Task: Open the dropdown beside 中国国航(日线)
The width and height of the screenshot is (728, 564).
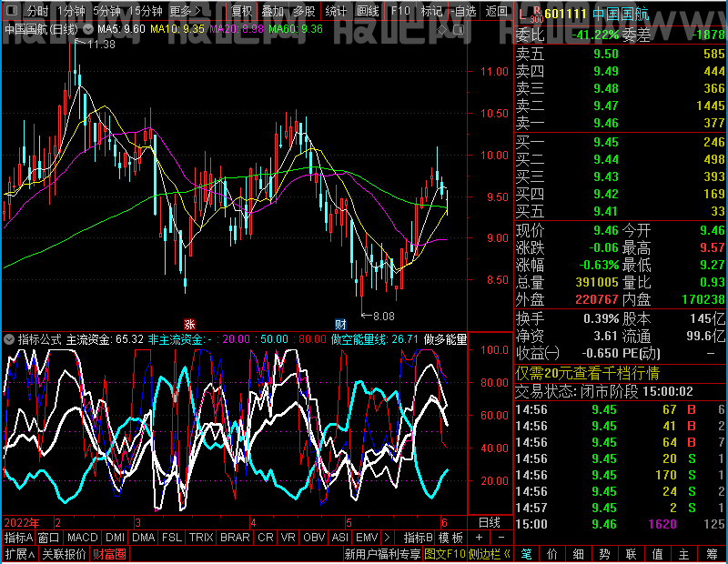Action: pos(88,29)
